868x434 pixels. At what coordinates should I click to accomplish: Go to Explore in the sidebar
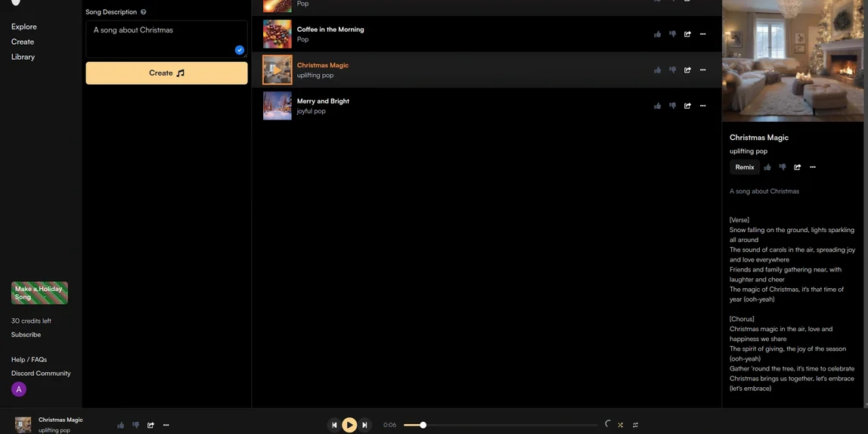click(x=23, y=26)
